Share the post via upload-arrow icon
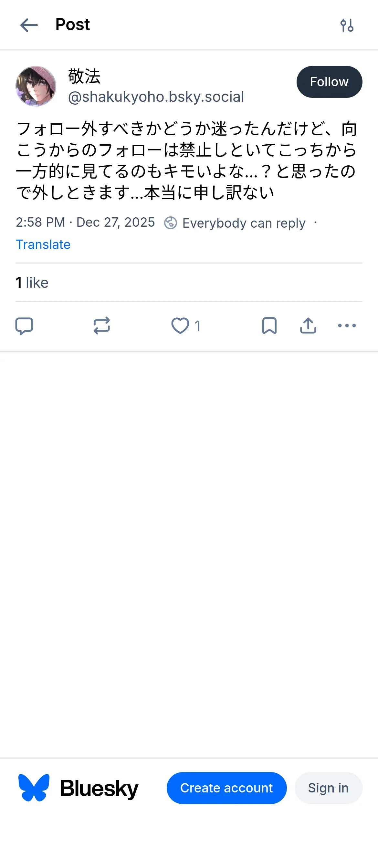The height and width of the screenshot is (868, 378). [308, 326]
